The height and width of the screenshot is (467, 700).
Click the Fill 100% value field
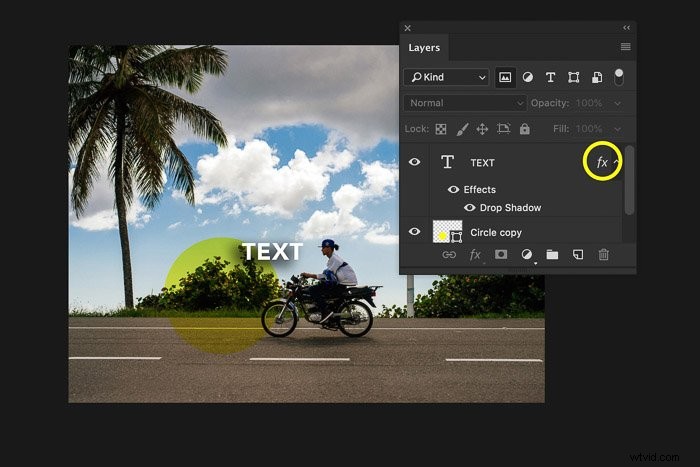pyautogui.click(x=589, y=129)
